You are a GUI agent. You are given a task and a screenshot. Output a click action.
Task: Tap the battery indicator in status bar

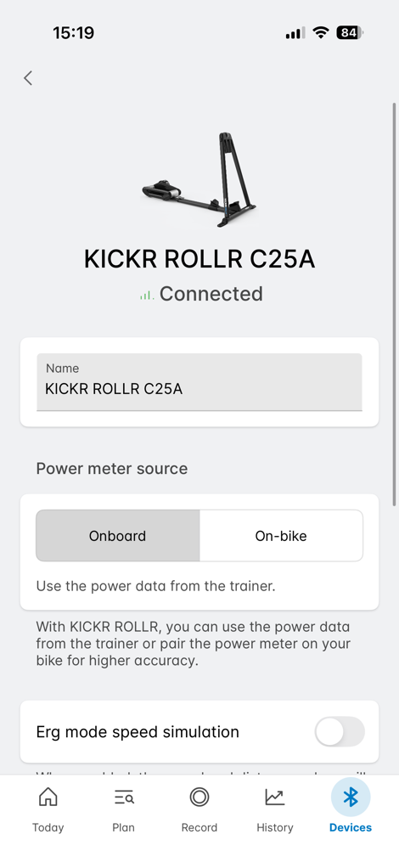[350, 32]
